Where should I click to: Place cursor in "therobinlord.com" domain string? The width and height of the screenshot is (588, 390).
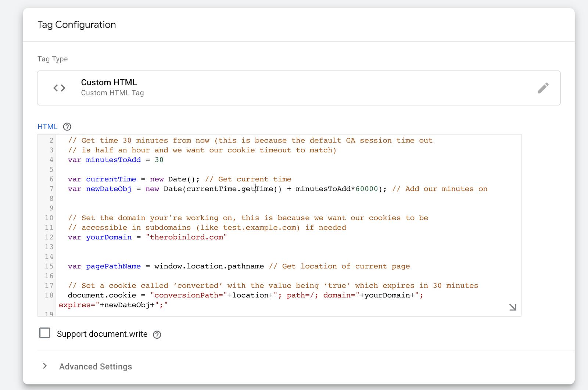(x=186, y=237)
